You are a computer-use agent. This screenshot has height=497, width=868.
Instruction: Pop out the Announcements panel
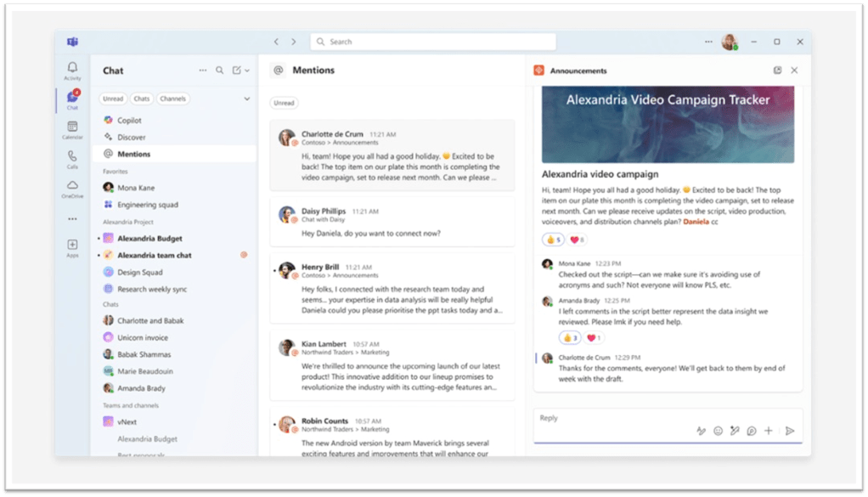point(777,71)
